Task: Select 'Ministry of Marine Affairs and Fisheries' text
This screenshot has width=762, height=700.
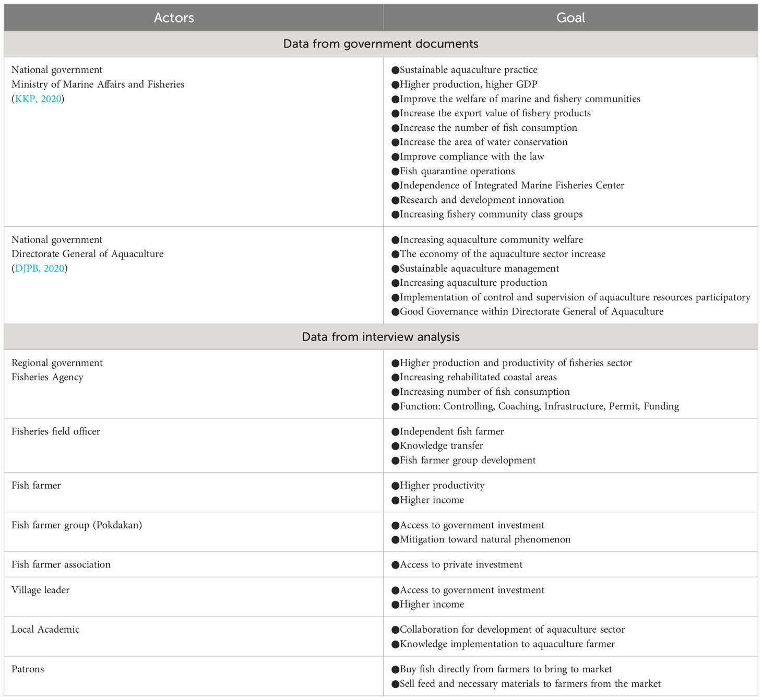Action: coord(98,84)
